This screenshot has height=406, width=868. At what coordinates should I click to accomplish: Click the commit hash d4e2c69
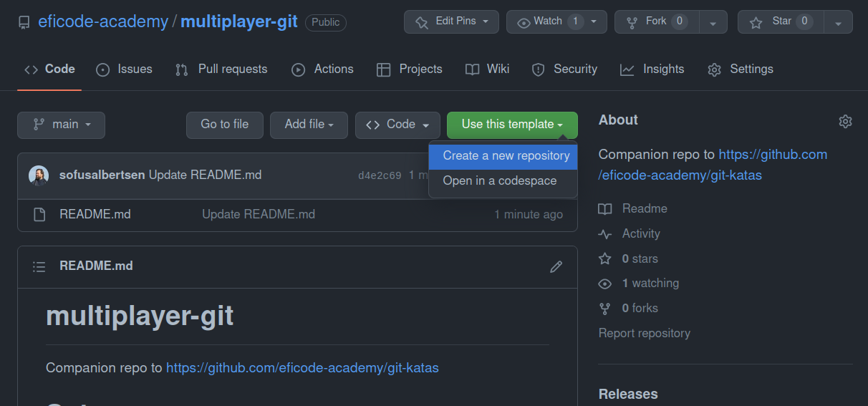380,175
